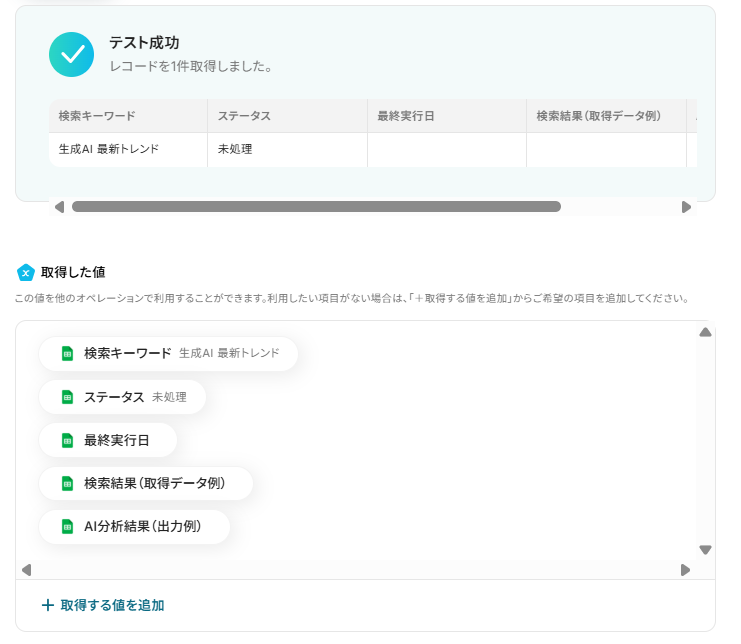Click the 取得する値を追加 link
This screenshot has width=741, height=644.
coord(112,605)
